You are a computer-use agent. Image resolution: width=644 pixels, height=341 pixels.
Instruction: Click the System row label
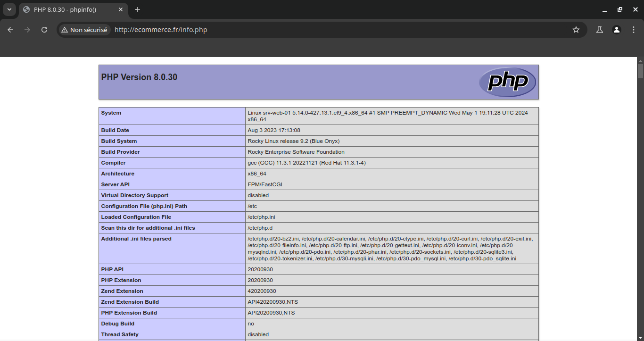(x=111, y=113)
